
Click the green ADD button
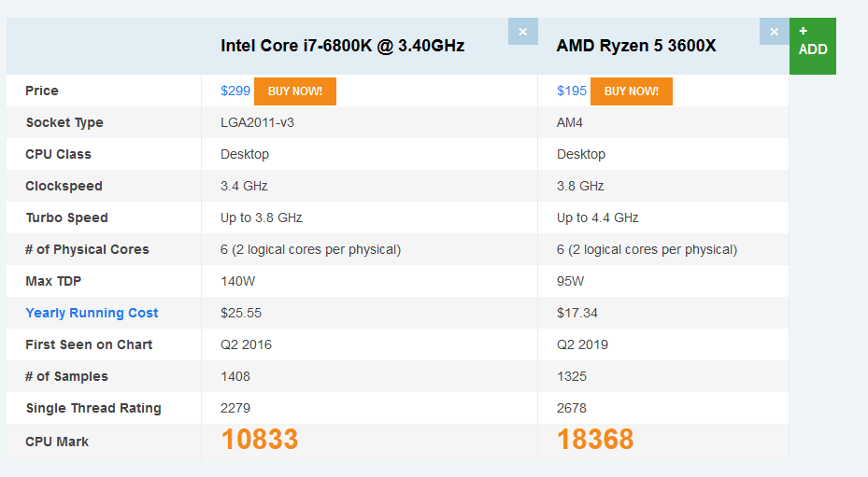[x=812, y=47]
